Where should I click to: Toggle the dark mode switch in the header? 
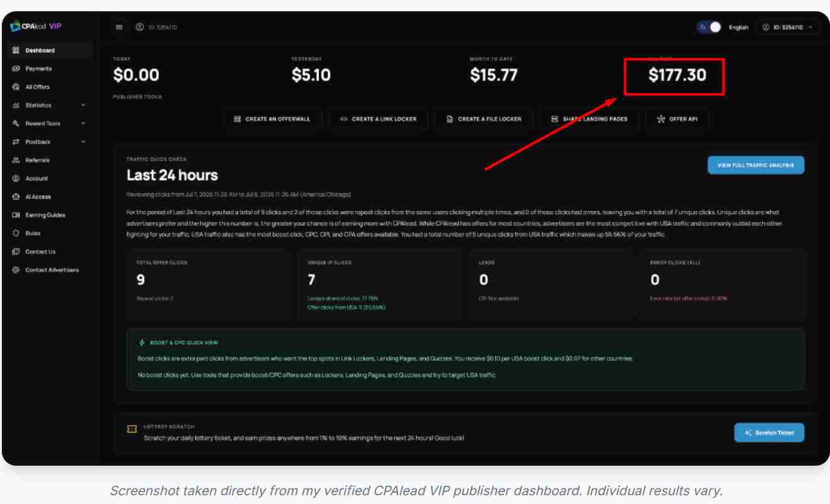[x=709, y=27]
